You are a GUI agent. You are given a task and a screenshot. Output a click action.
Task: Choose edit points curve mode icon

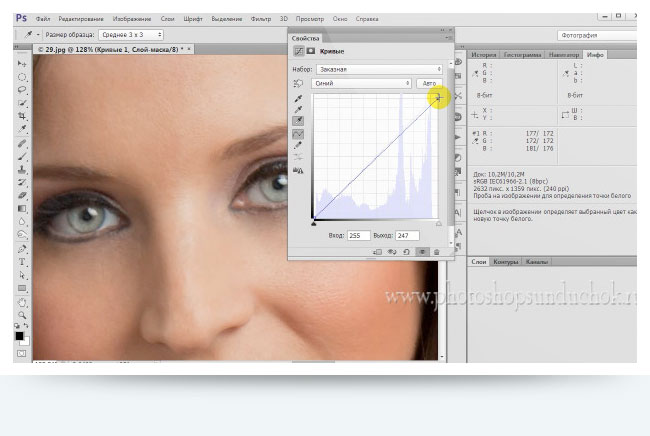pyautogui.click(x=298, y=134)
